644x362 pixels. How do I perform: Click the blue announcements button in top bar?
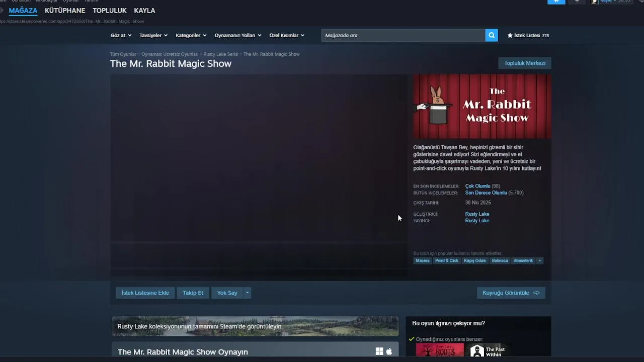click(556, 2)
